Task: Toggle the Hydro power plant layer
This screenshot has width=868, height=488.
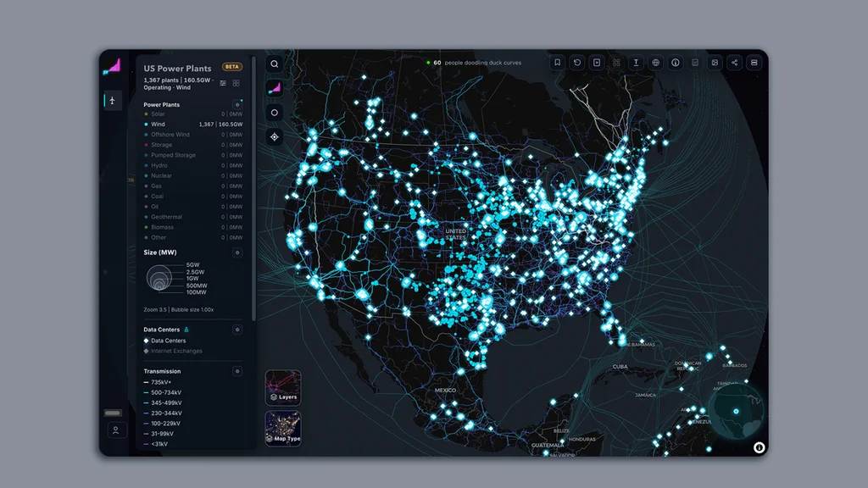Action: pos(193,165)
